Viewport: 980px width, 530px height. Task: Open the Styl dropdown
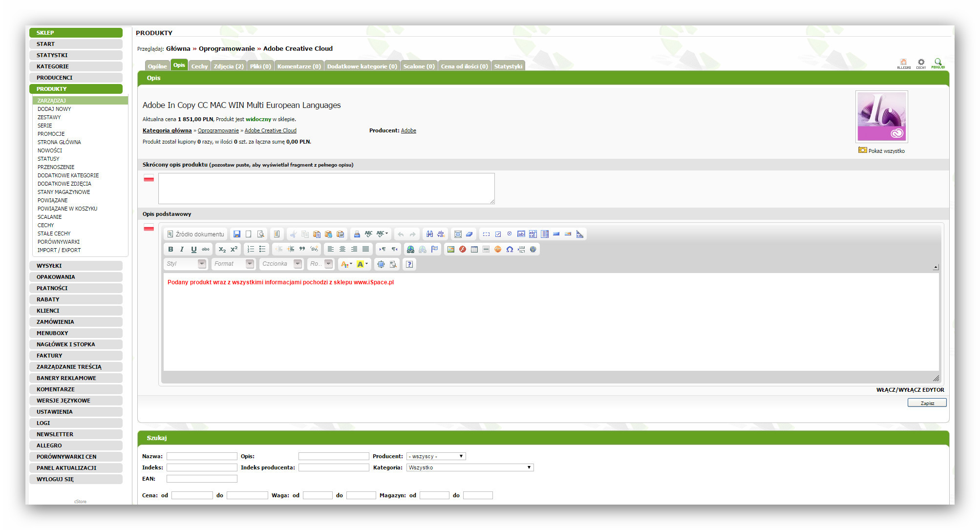click(185, 264)
